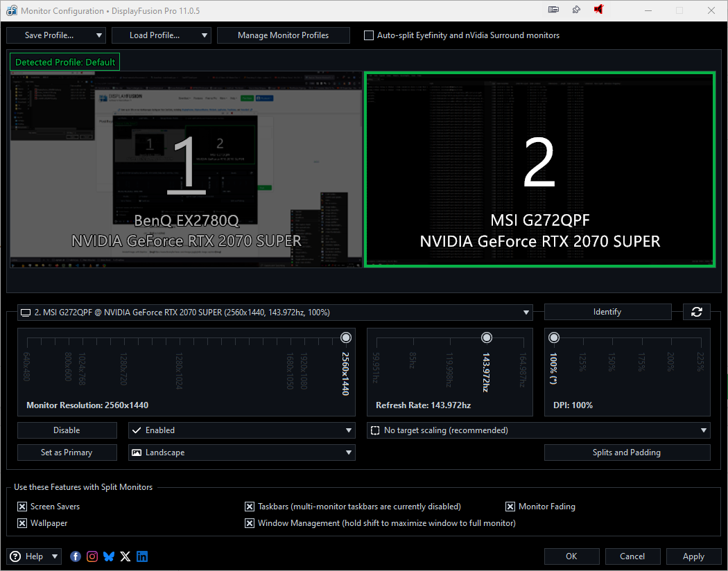
Task: Open the Bluesky butterfly icon link
Action: click(109, 556)
